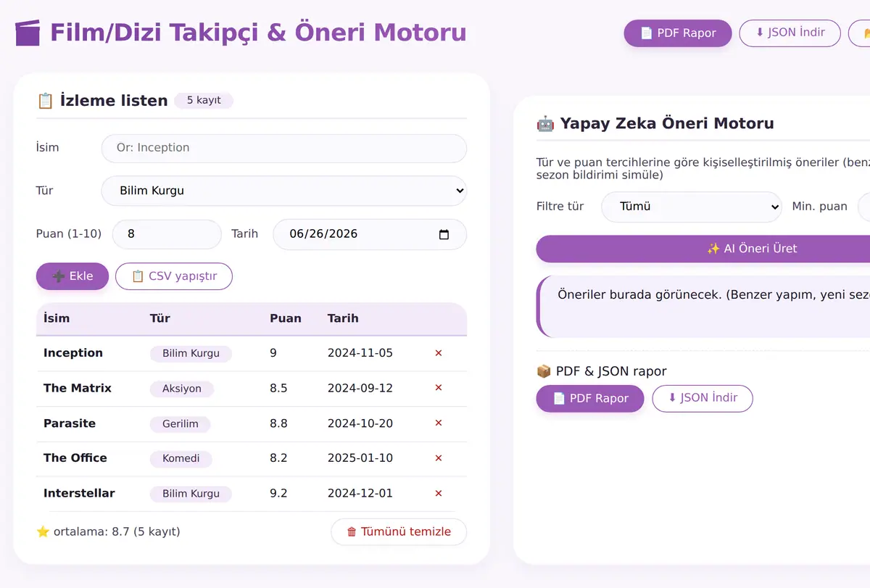Open the Filtre tür dropdown showing Tümü
This screenshot has height=588, width=870.
tap(691, 207)
